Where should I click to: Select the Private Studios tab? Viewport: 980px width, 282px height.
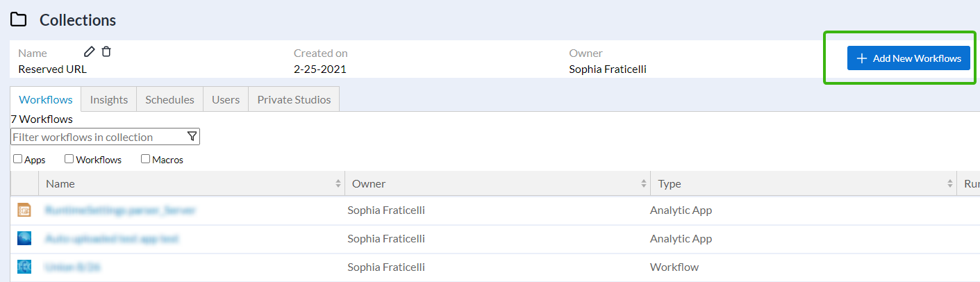coord(294,99)
